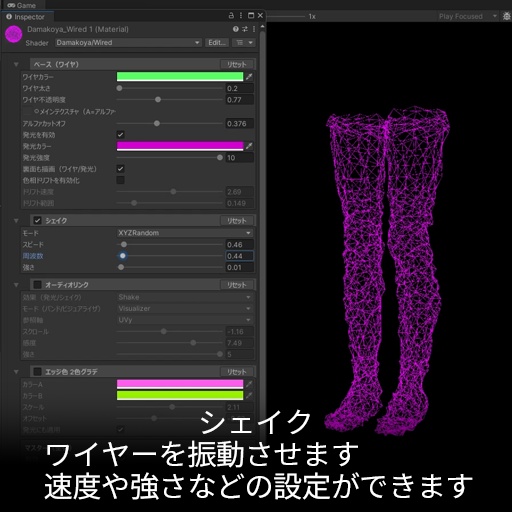Pick color with 発光カラー eyedropper
This screenshot has height=512, width=512.
(249, 146)
